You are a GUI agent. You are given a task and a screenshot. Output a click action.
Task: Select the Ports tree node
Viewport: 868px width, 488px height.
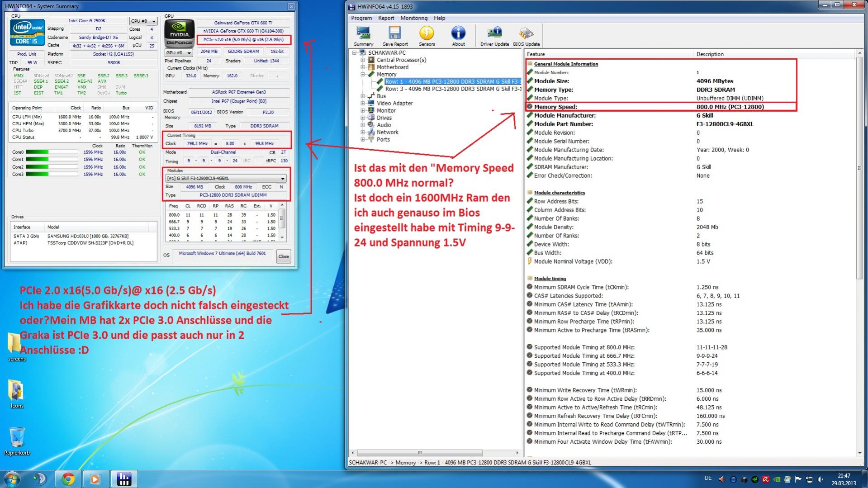pos(383,139)
